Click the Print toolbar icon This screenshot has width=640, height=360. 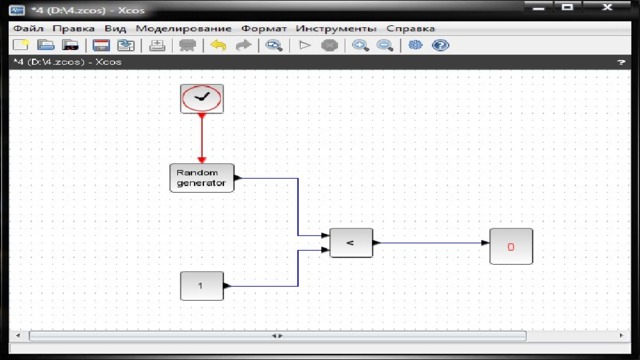coord(157,45)
